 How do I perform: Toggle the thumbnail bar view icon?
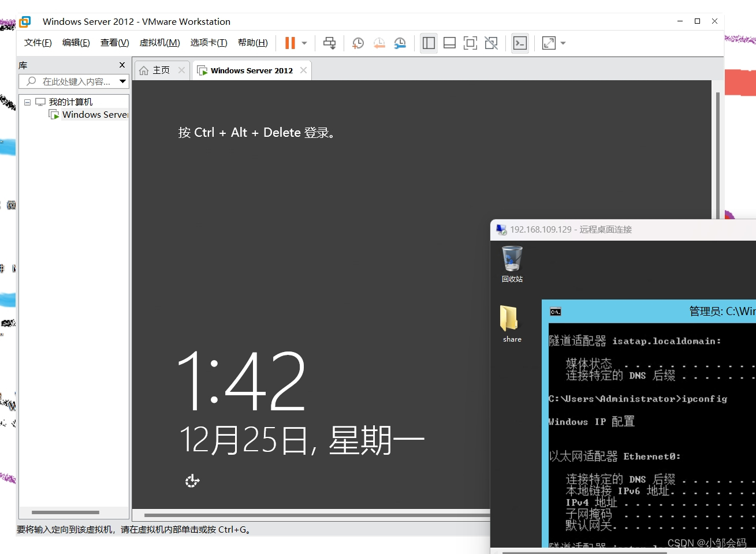(x=449, y=43)
